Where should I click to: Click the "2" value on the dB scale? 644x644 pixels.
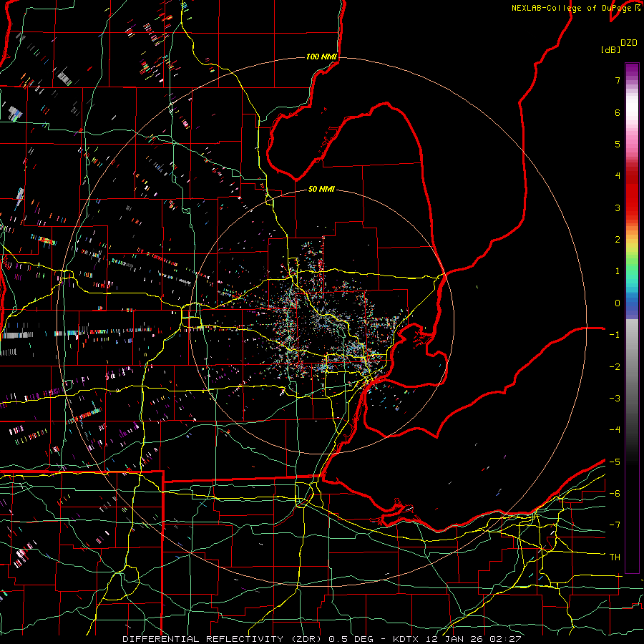tap(618, 240)
